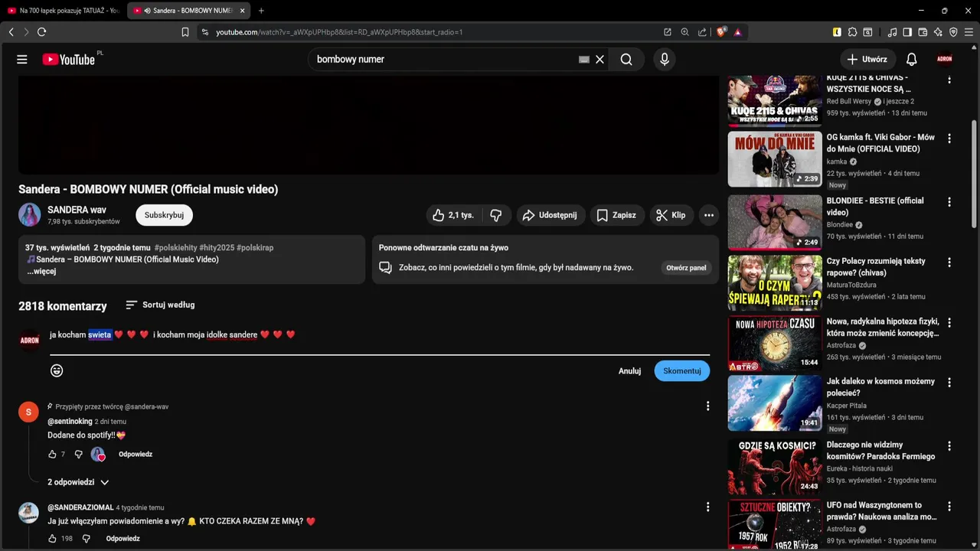Image resolution: width=980 pixels, height=551 pixels.
Task: Open KUQE 2115 & CHIVAS video thumbnail
Action: [775, 101]
